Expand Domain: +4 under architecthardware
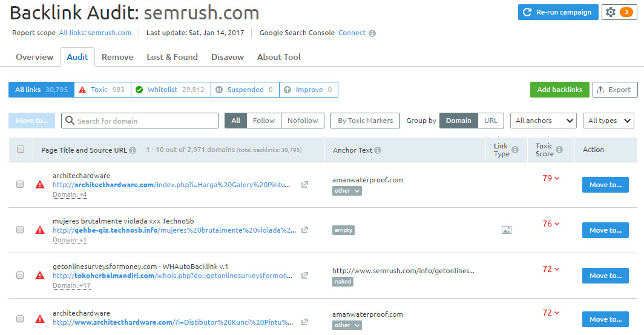Image resolution: width=644 pixels, height=335 pixels. pos(70,195)
